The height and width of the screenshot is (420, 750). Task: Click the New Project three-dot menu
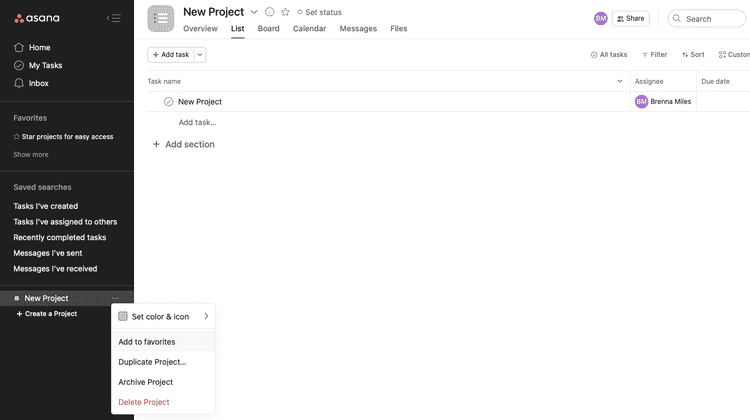(x=115, y=298)
